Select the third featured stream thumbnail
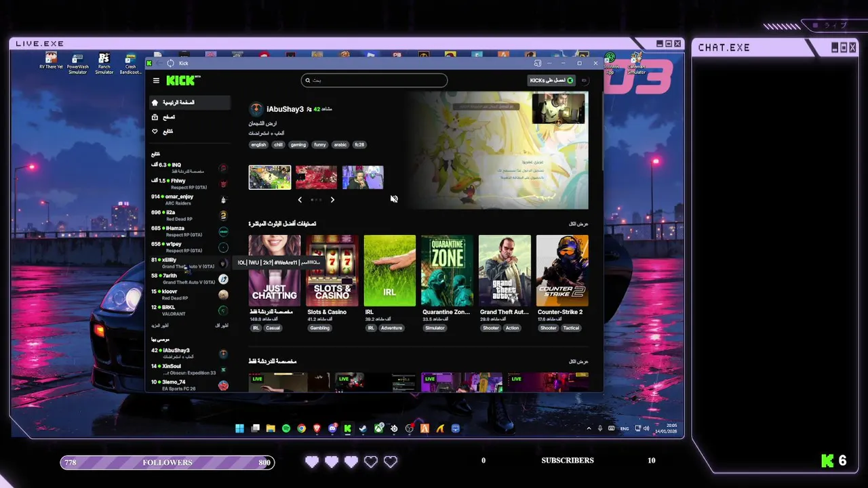 [x=363, y=177]
